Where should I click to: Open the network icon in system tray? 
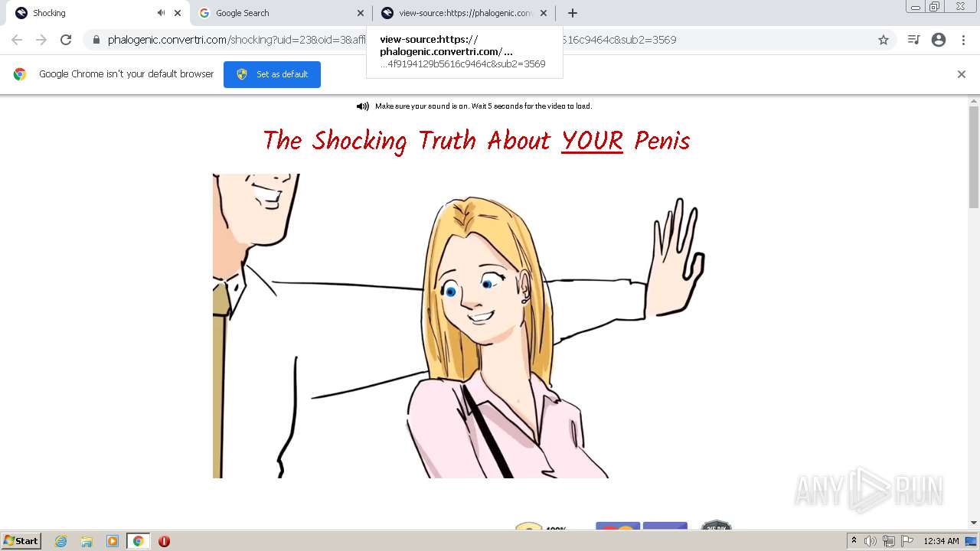(889, 541)
